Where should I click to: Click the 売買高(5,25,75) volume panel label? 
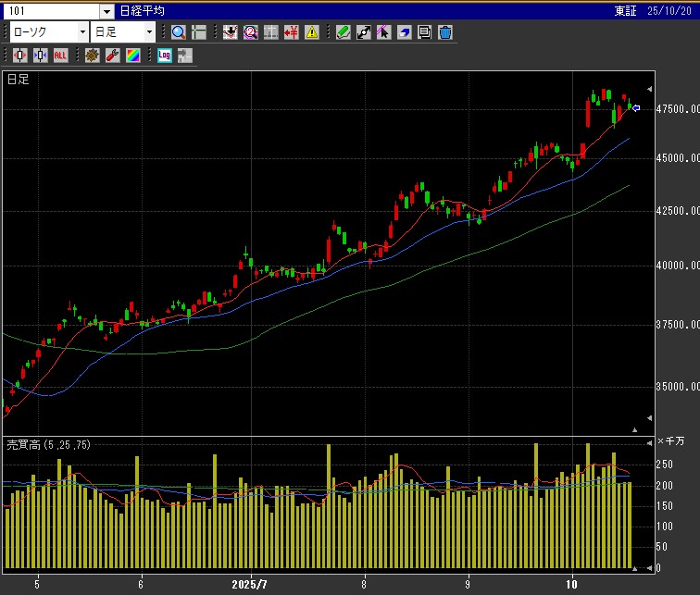[44, 445]
